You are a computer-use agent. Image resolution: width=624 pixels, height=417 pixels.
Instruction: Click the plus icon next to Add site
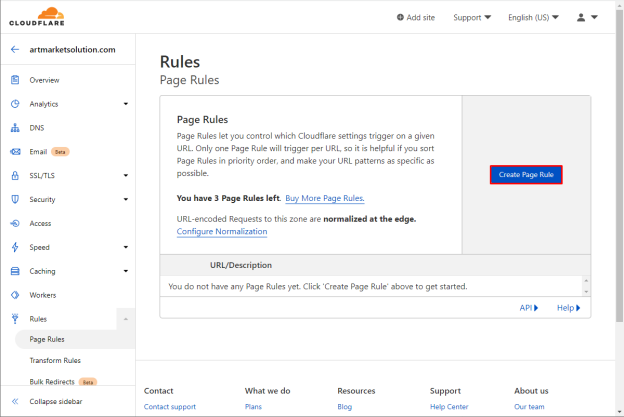pyautogui.click(x=400, y=17)
